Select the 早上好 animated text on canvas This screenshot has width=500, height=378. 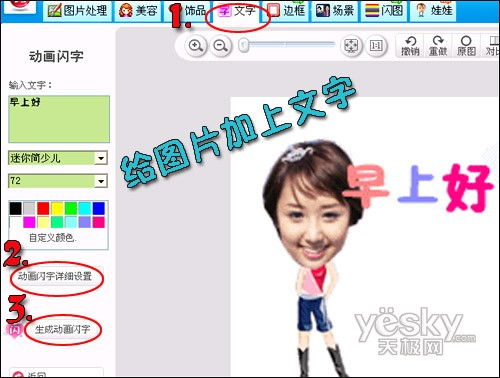(418, 187)
